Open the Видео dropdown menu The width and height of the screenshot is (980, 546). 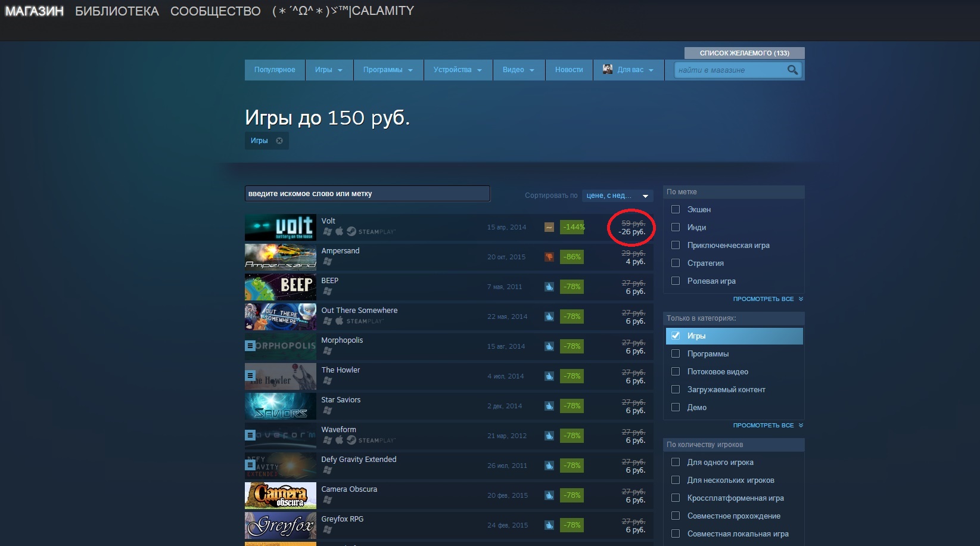[x=519, y=70]
